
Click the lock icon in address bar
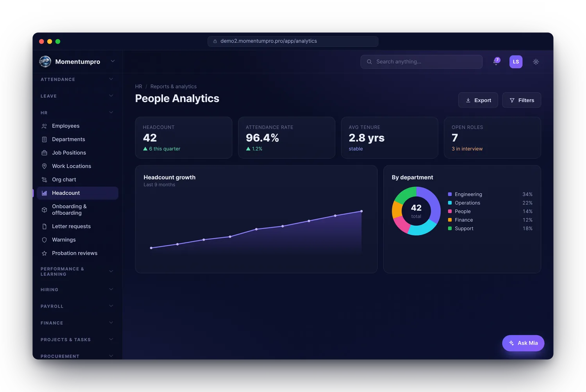(215, 41)
